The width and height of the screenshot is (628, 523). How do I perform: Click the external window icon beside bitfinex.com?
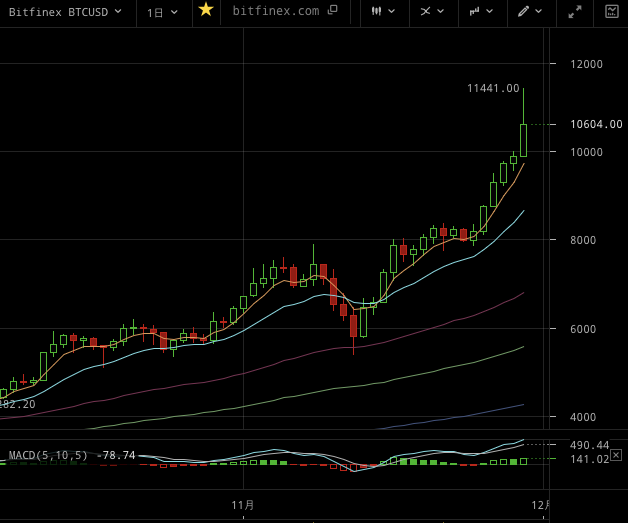[332, 10]
